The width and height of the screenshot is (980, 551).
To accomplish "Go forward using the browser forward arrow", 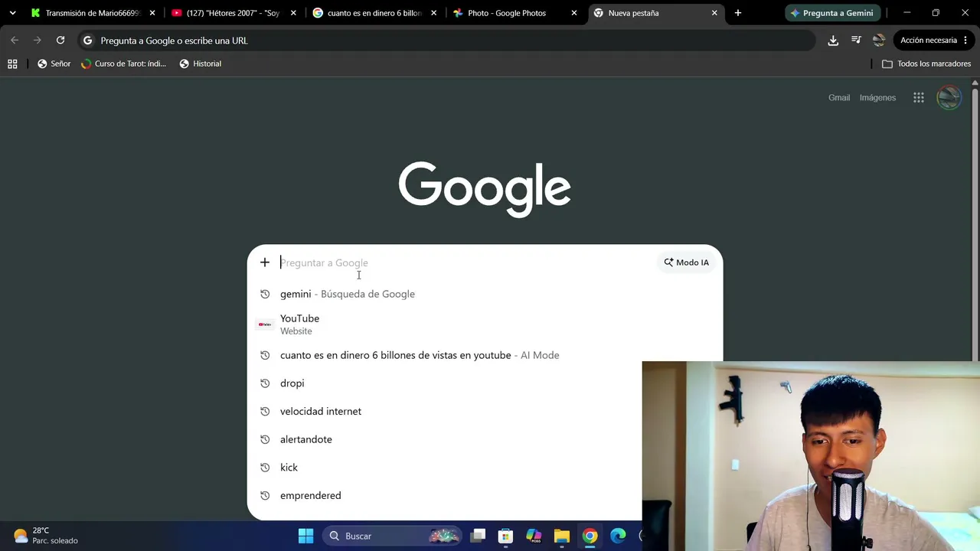I will coord(37,41).
